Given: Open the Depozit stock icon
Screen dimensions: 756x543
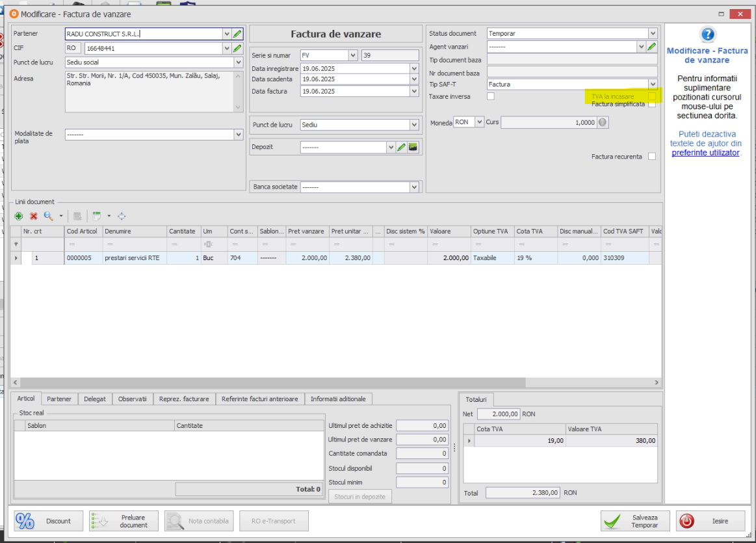Looking at the screenshot, I should [413, 148].
